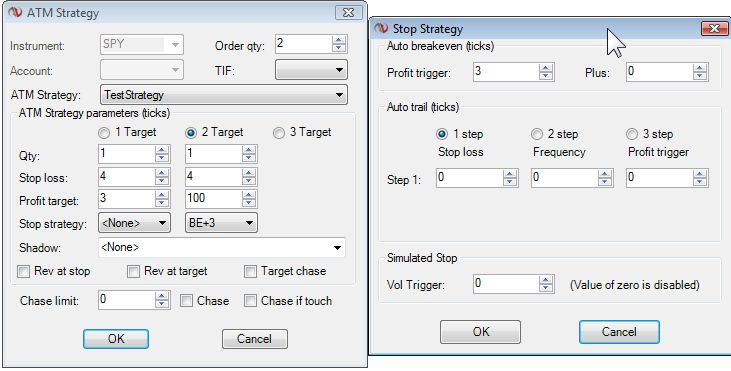Decrease Profit trigger value in Auto breakeven
Image resolution: width=731 pixels, height=371 pixels.
click(545, 76)
